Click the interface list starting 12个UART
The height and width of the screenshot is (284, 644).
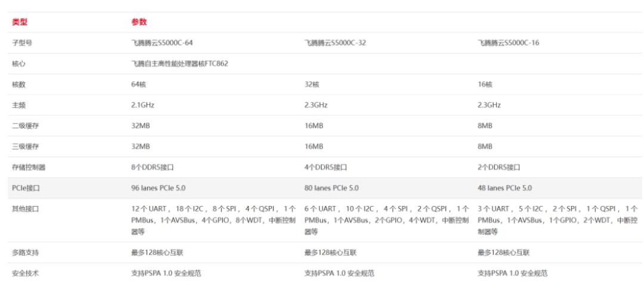pyautogui.click(x=213, y=220)
